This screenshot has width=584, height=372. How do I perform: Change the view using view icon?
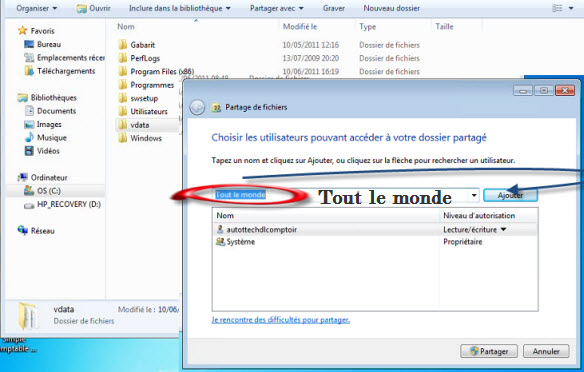click(x=557, y=8)
